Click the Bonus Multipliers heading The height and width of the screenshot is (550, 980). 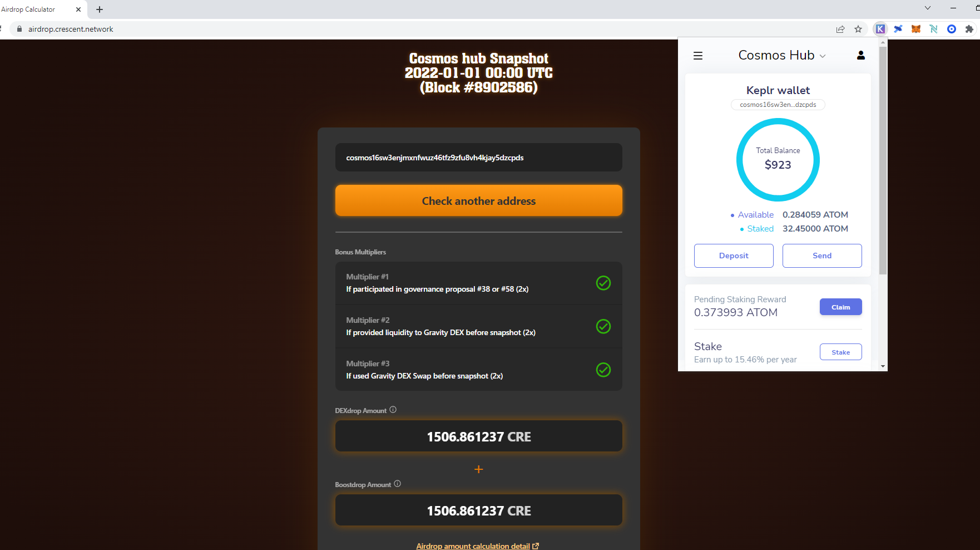click(360, 252)
